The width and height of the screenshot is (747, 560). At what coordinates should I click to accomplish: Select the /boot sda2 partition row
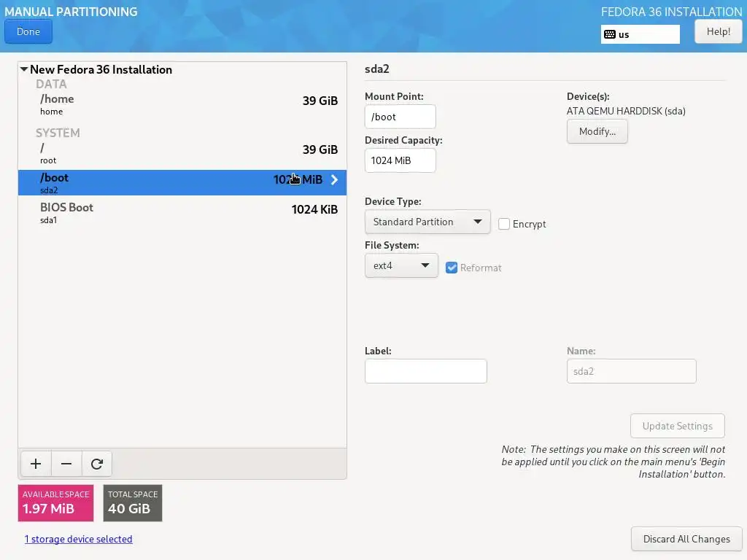[182, 182]
